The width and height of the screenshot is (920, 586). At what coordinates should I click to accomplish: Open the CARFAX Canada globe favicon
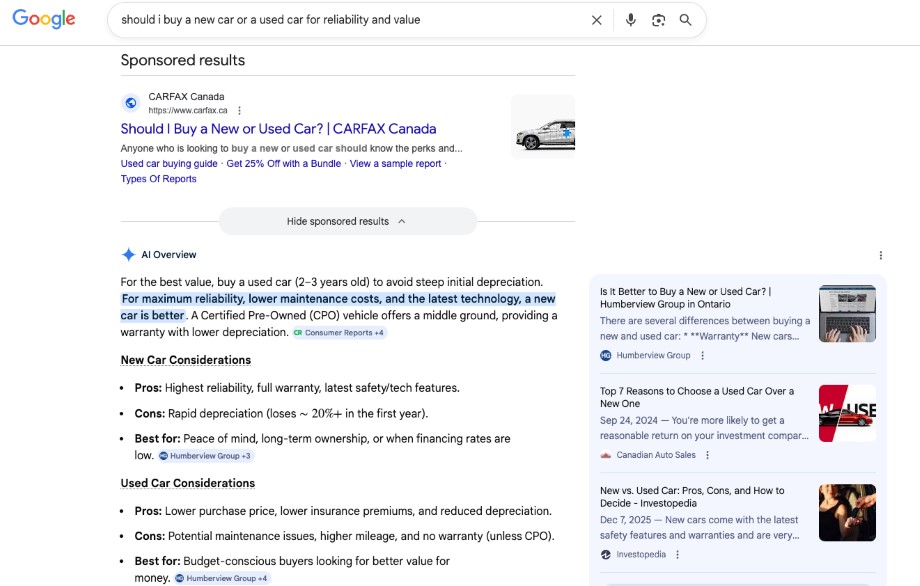(x=131, y=103)
